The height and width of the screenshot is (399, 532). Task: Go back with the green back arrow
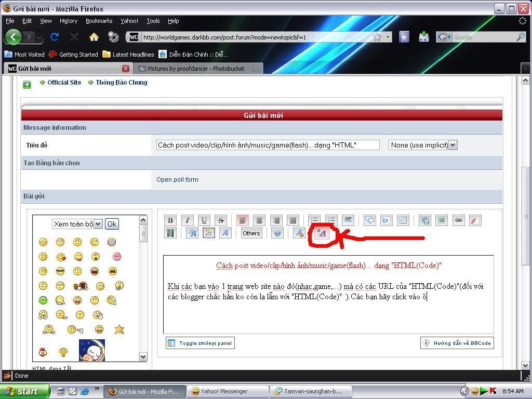pos(14,37)
